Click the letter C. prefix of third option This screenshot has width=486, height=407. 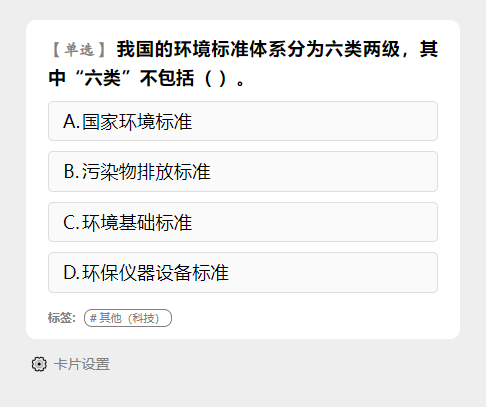pos(71,222)
